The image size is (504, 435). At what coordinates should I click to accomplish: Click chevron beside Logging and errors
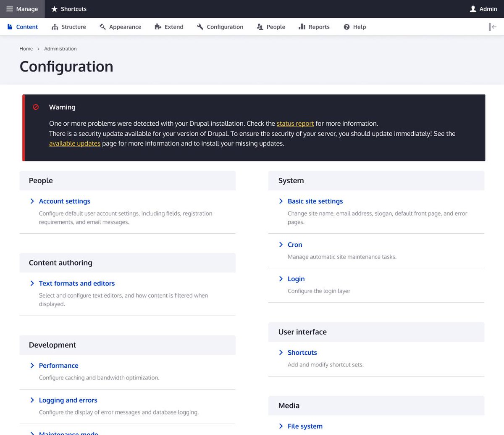(32, 400)
